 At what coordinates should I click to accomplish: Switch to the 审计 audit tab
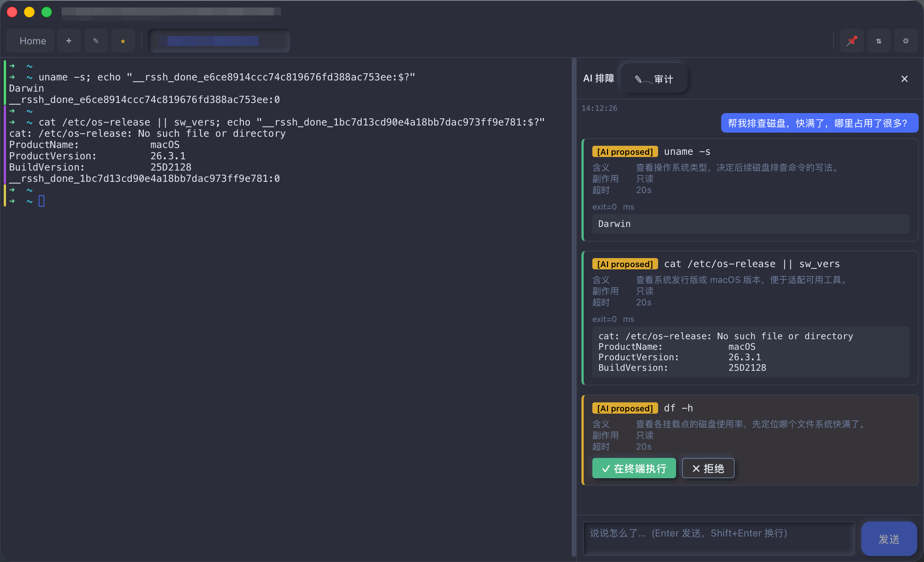(x=654, y=79)
